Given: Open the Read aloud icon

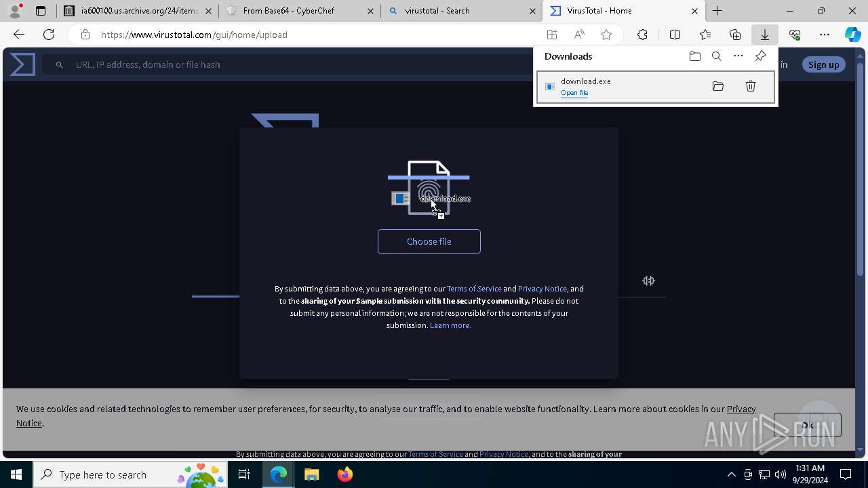Looking at the screenshot, I should [x=579, y=35].
